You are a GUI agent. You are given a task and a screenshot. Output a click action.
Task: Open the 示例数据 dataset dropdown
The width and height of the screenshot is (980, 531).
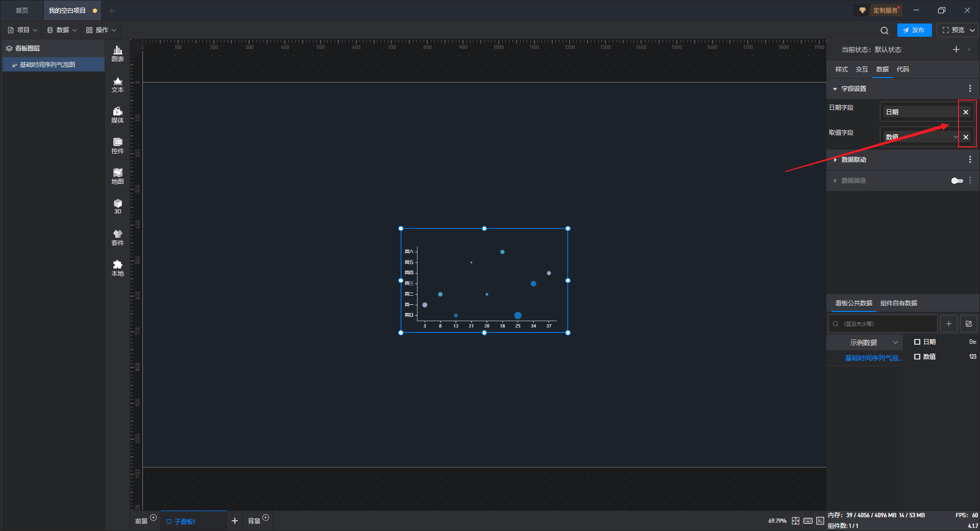(x=865, y=343)
